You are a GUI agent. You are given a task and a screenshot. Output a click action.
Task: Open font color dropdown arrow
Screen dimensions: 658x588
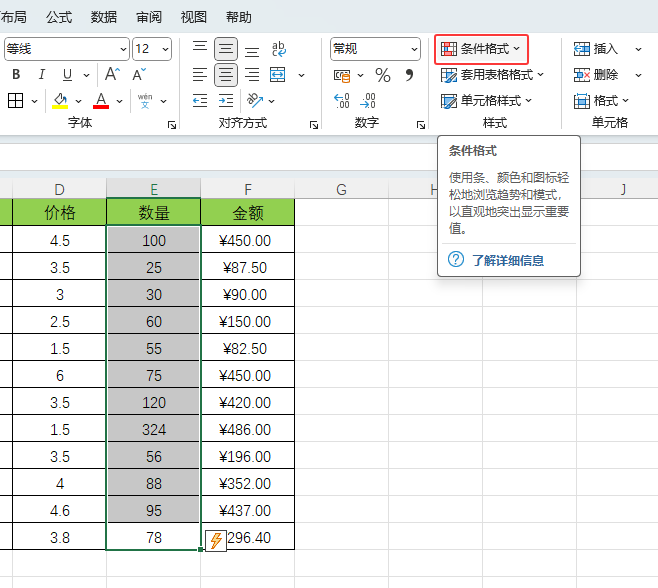click(120, 101)
